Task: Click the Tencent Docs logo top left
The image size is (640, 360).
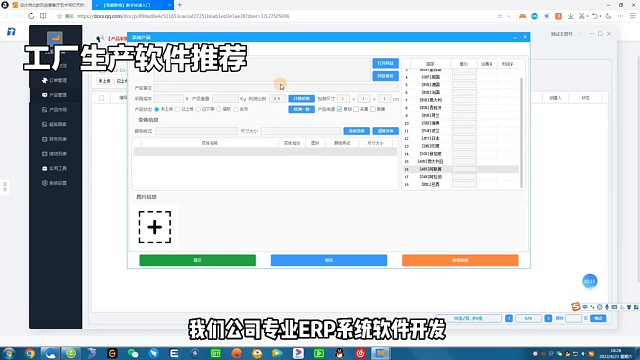Action: coord(11,31)
